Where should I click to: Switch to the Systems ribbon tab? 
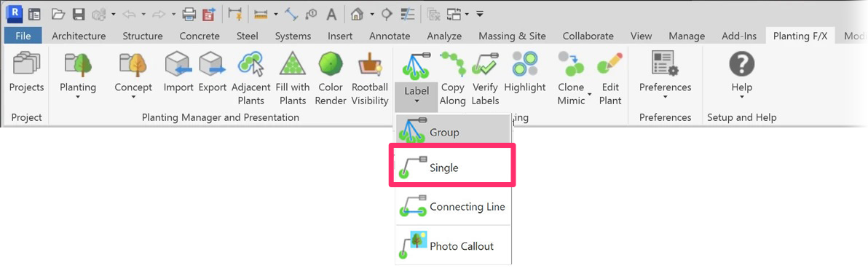(293, 36)
